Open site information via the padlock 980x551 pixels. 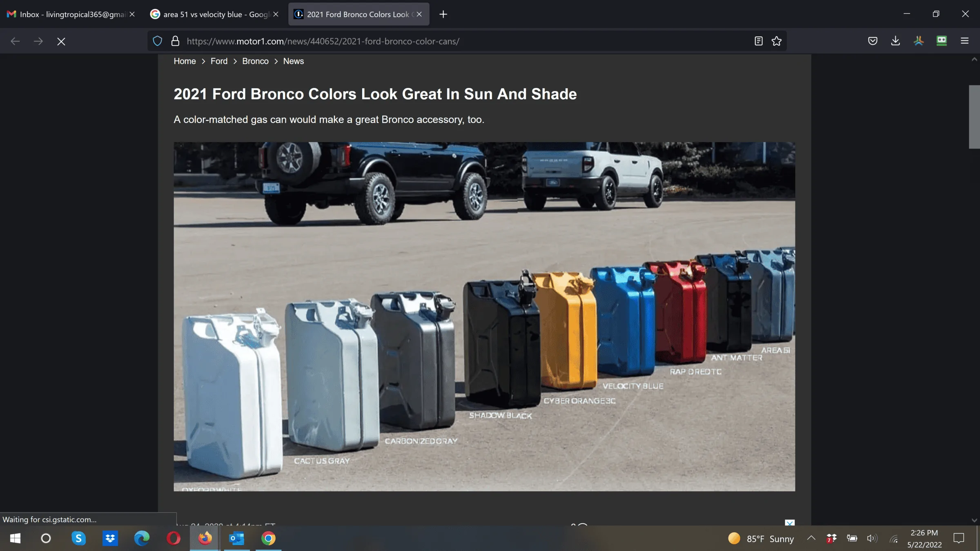click(x=175, y=41)
